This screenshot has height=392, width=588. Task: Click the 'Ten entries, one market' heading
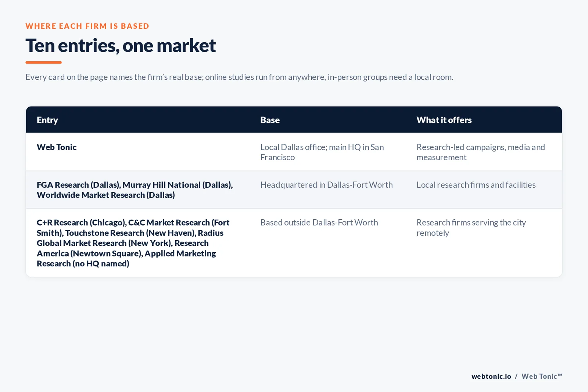[121, 46]
